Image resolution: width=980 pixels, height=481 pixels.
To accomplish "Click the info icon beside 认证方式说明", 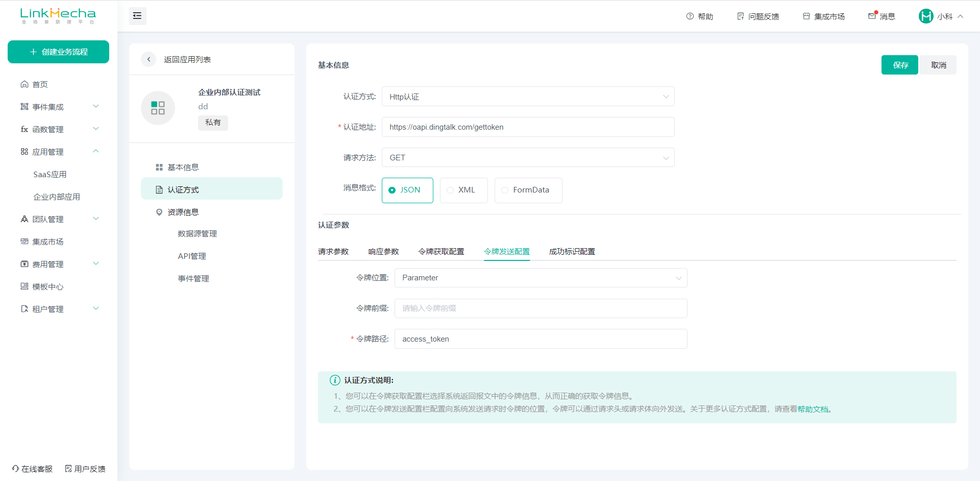I will (x=335, y=380).
